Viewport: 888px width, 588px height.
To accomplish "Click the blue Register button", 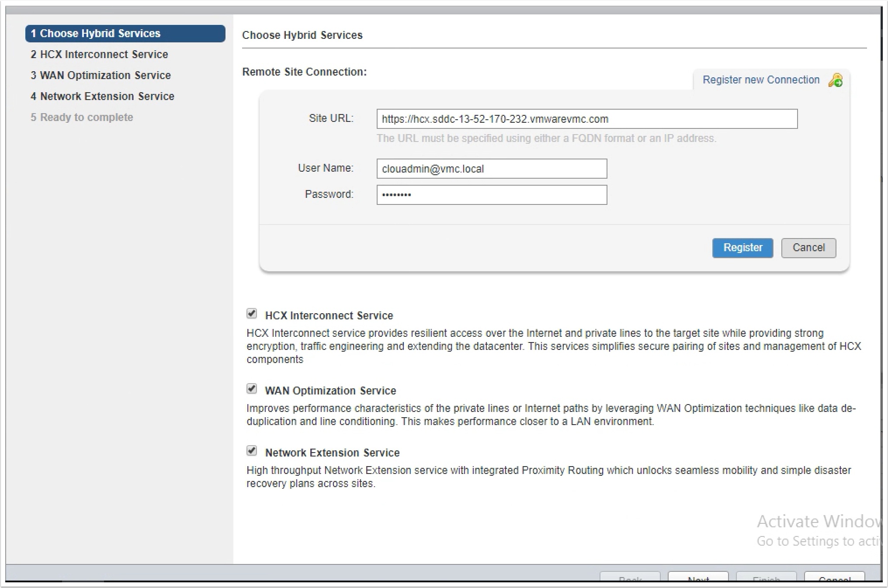I will [x=742, y=248].
